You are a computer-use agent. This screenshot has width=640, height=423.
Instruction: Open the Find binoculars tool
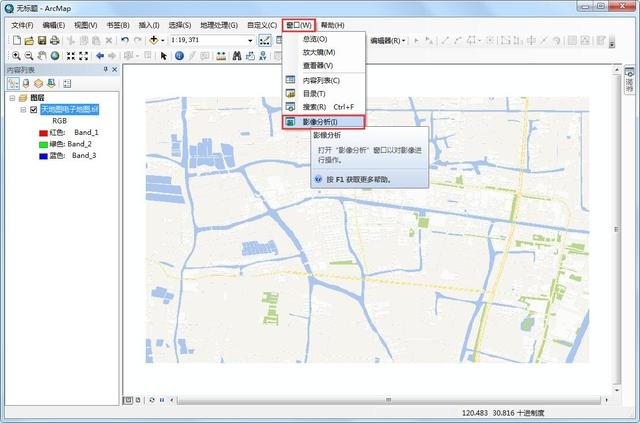click(237, 56)
